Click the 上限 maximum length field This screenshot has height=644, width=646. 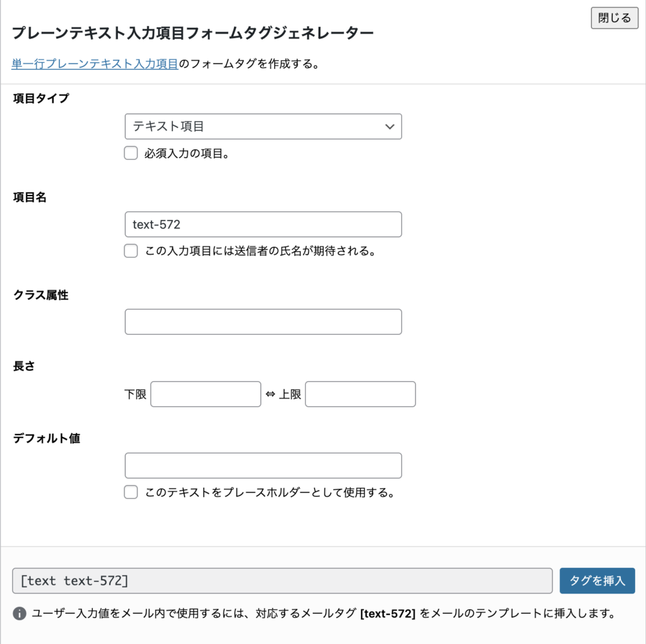[360, 394]
